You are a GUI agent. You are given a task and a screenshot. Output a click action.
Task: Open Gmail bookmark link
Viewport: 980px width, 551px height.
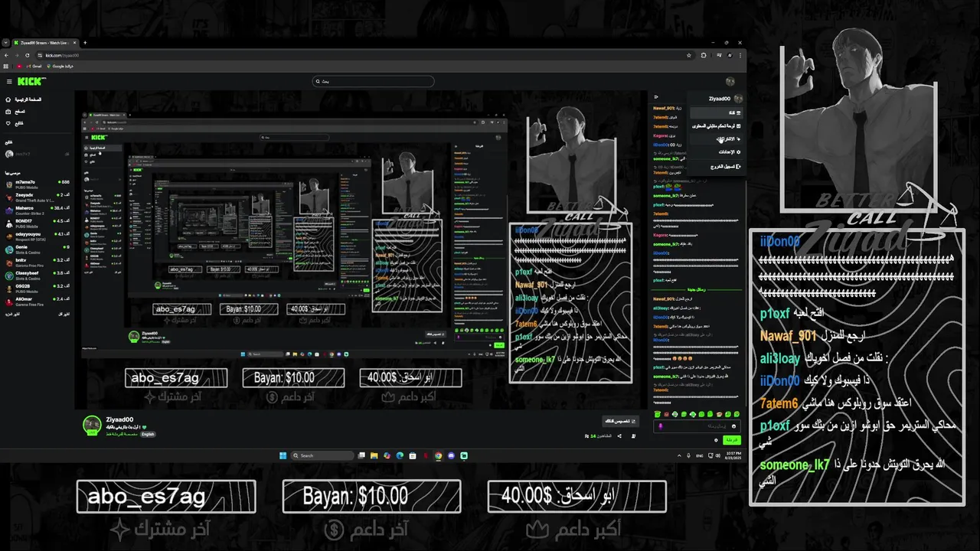[34, 67]
